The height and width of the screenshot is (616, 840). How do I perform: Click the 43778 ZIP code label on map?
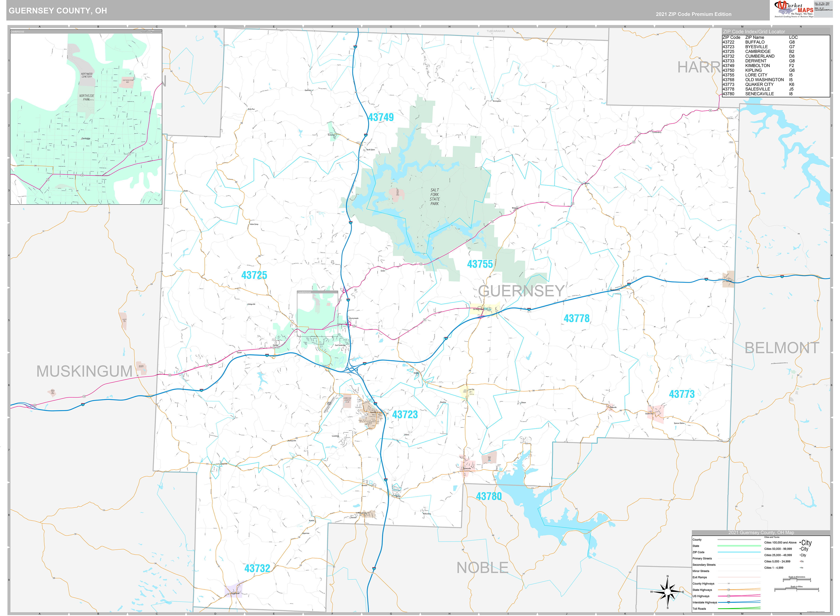pos(577,318)
